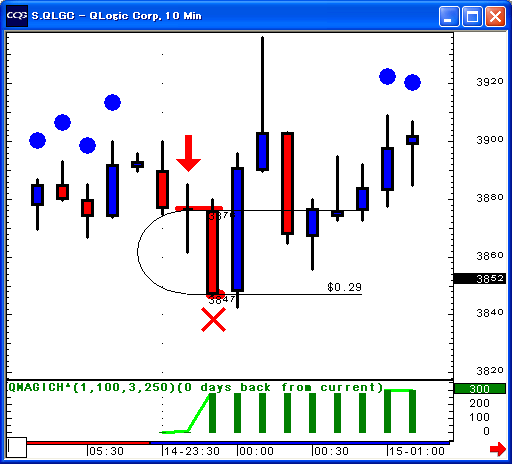
Task: Click the 14-23:30 time axis marker
Action: tap(191, 451)
